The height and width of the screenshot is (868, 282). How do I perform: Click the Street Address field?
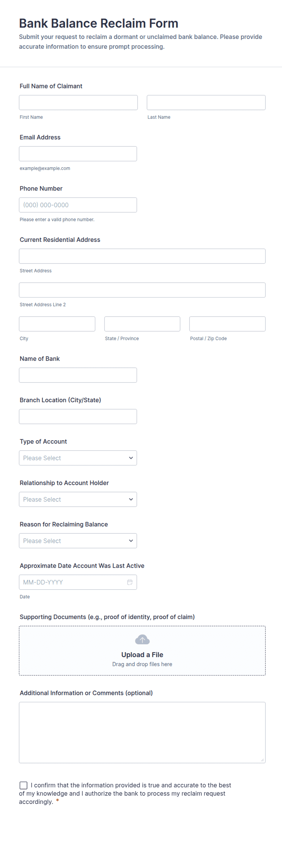[x=142, y=256]
